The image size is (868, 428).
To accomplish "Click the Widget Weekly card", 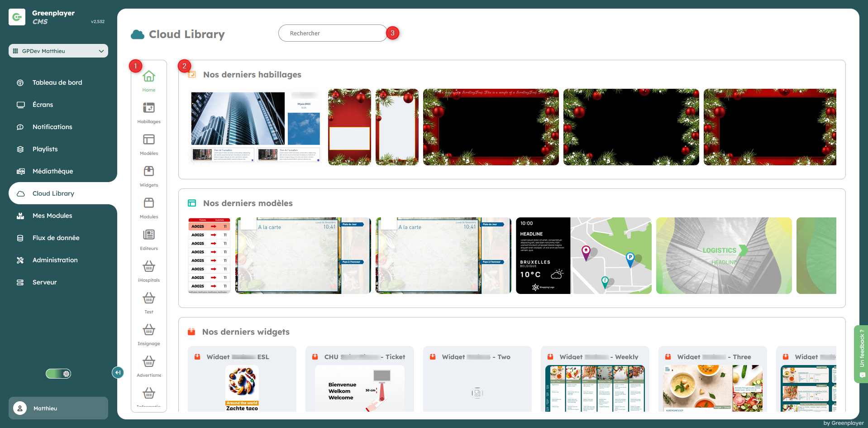I will (x=595, y=380).
